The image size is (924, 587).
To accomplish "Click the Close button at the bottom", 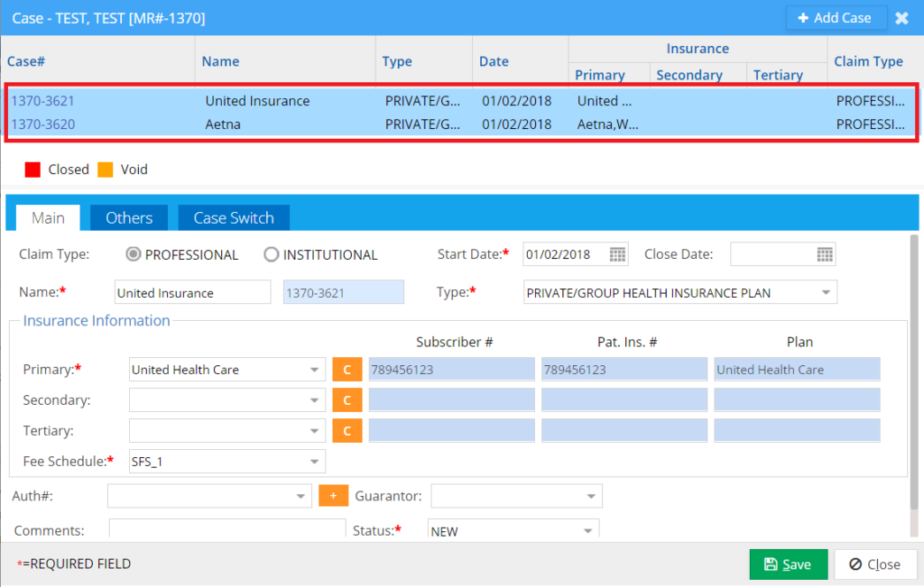I will click(x=874, y=564).
